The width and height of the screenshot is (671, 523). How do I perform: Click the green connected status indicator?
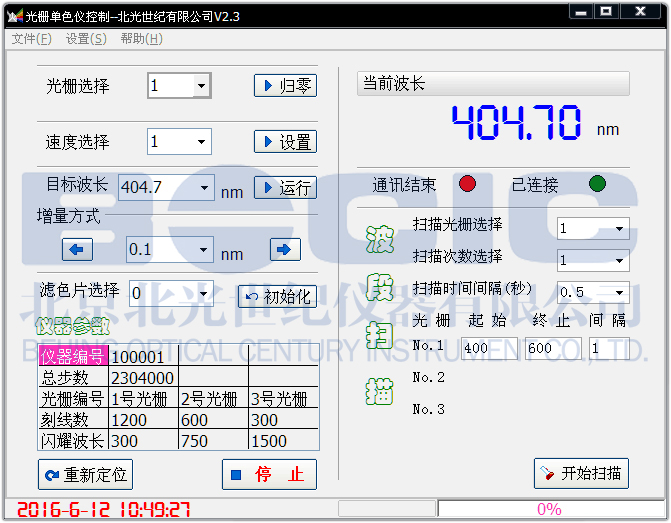coord(597,184)
